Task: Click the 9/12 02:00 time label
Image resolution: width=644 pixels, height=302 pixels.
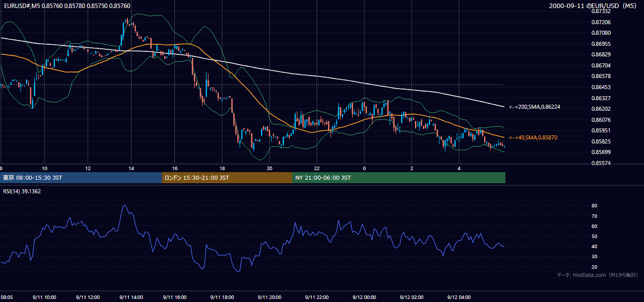Action: pos(413,297)
